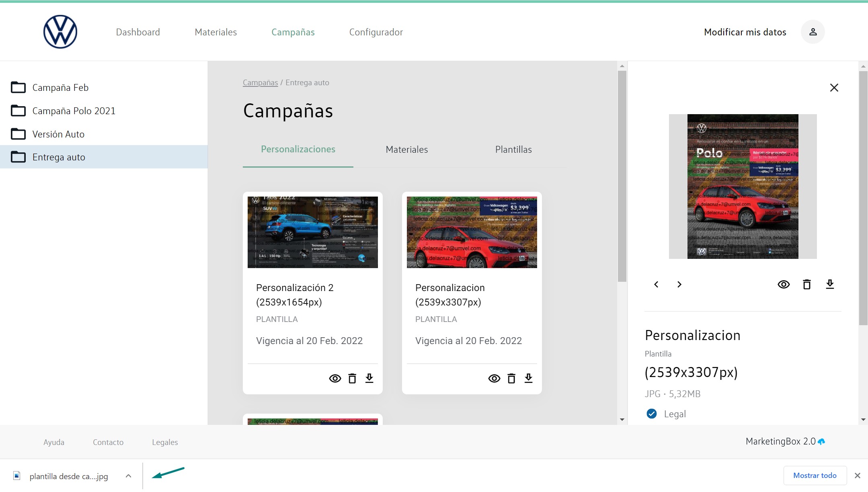Click the Volkswagen logo
868x492 pixels.
[x=60, y=32]
